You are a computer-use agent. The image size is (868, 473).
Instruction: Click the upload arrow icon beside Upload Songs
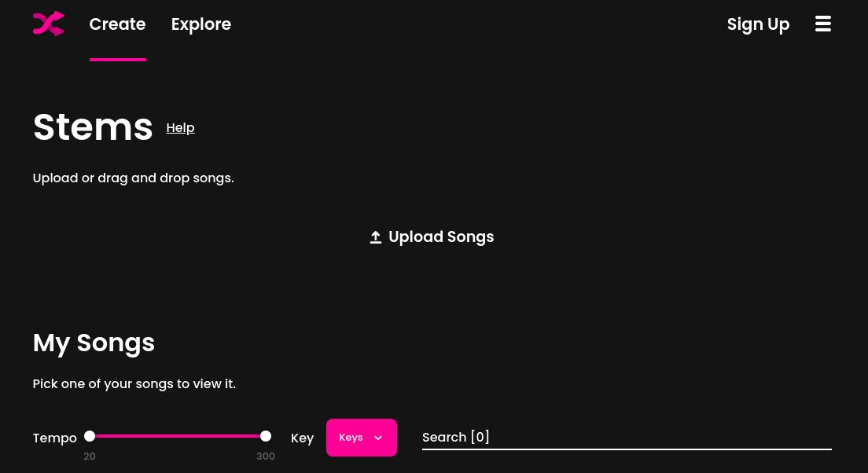click(376, 236)
